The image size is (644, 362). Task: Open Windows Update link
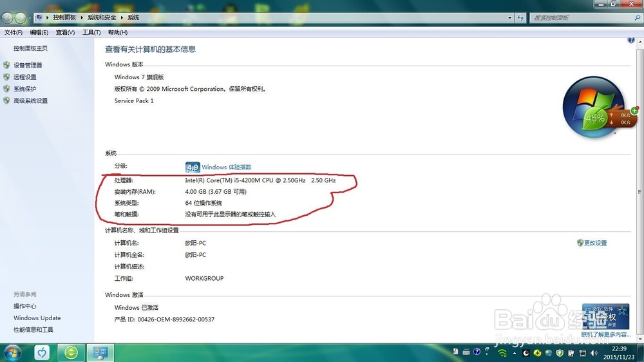[37, 318]
